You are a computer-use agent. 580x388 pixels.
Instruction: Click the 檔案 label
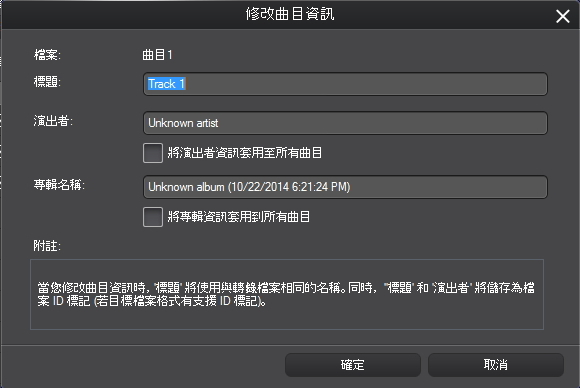pos(47,55)
